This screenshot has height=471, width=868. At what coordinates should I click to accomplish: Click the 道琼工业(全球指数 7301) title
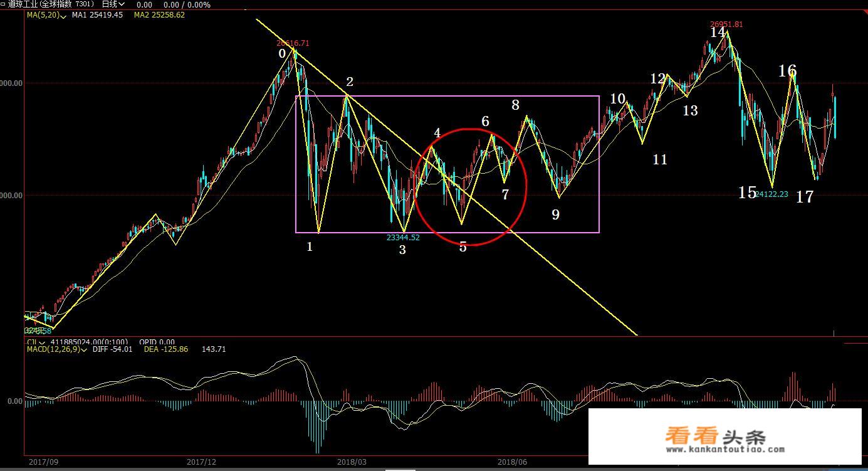(51, 4)
